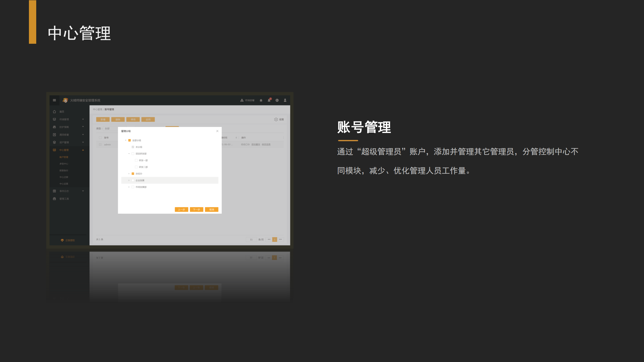Check the 研发一部 checkbox
Screen dimensions: 644x362
(x=136, y=160)
